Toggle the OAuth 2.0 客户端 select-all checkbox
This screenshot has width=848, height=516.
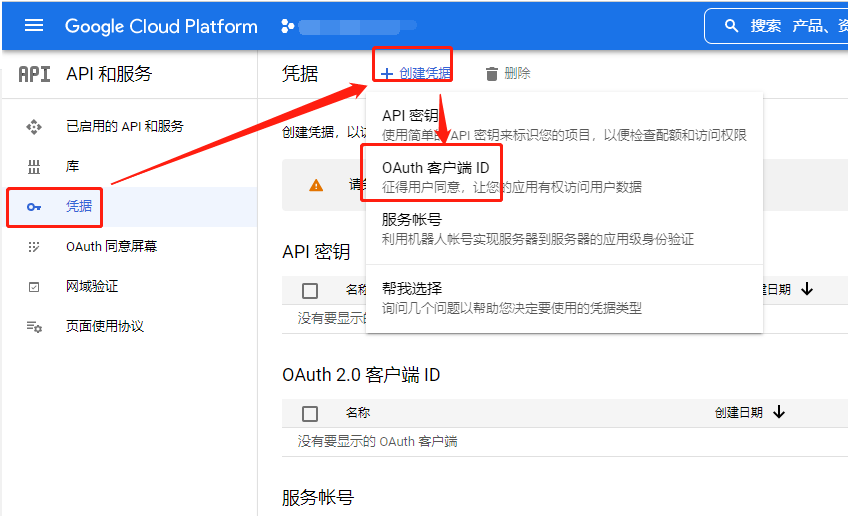pos(310,413)
